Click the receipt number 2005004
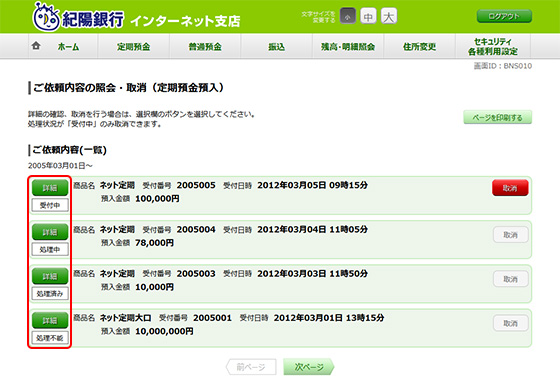 tap(196, 230)
